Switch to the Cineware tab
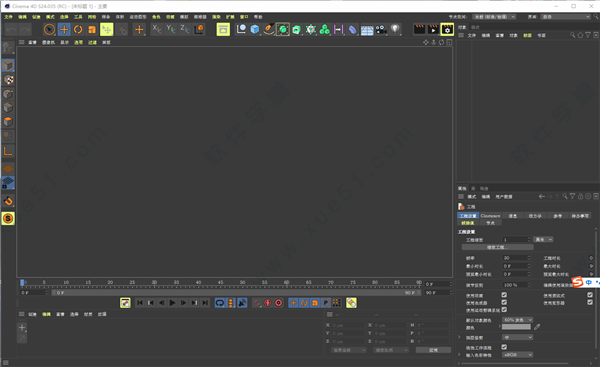This screenshot has height=367, width=600. (x=490, y=216)
